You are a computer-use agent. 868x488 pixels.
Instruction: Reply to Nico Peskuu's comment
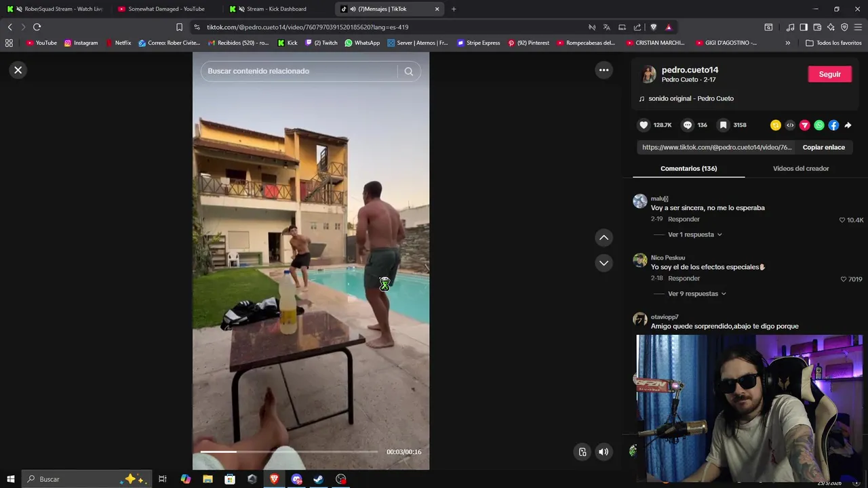click(x=684, y=279)
